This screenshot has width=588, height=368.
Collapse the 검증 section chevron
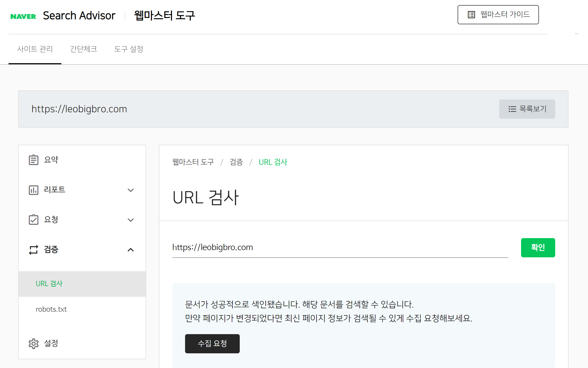130,250
